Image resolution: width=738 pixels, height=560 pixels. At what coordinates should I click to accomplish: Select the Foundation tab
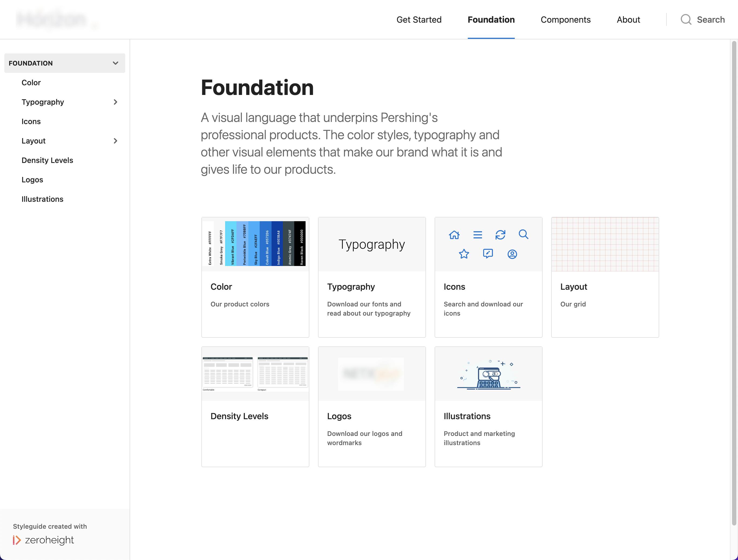pos(491,20)
